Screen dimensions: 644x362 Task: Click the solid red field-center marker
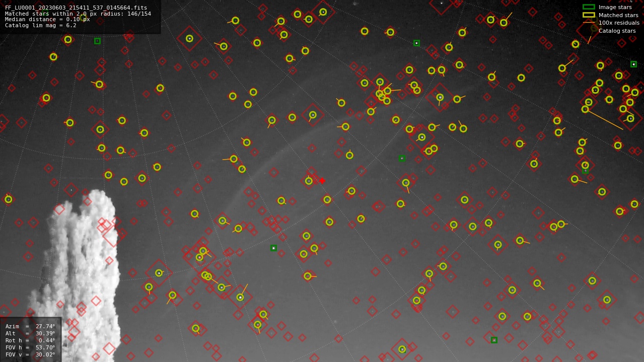pos(322,181)
